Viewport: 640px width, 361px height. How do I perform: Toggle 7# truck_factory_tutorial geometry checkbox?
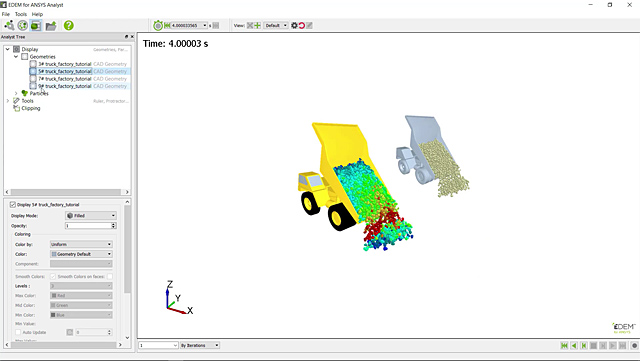(x=33, y=78)
